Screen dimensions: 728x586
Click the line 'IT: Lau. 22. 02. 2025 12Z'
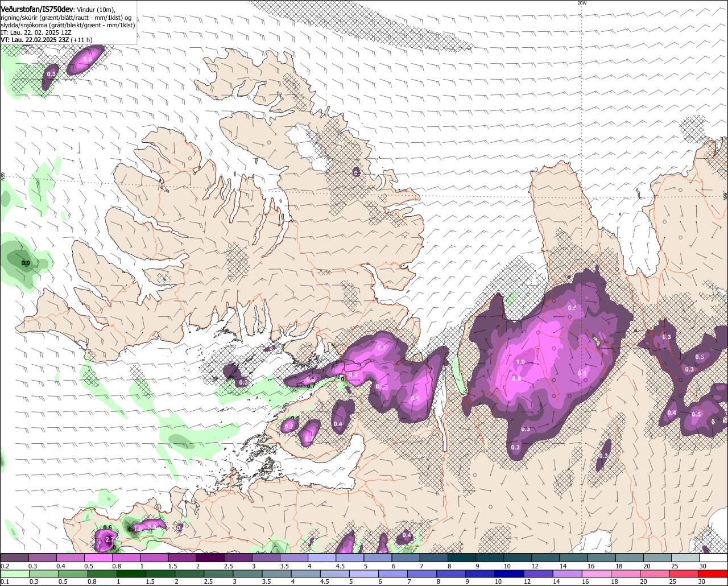pyautogui.click(x=36, y=32)
